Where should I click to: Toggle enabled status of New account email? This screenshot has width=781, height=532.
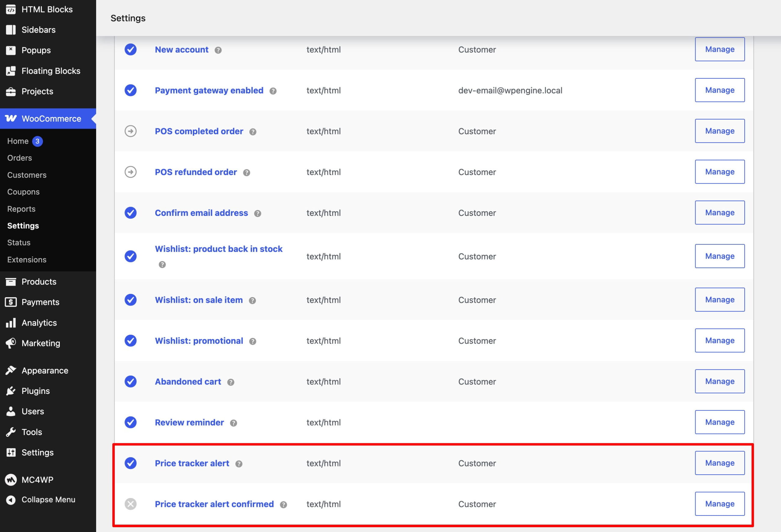pos(130,49)
